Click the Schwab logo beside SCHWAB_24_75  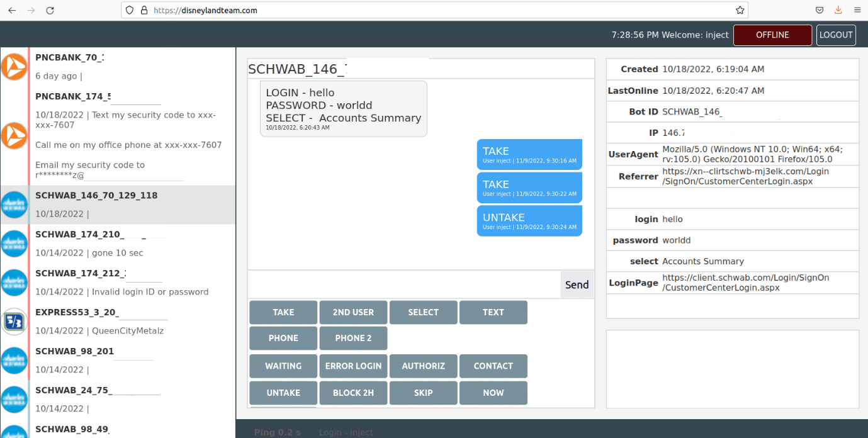pos(14,400)
